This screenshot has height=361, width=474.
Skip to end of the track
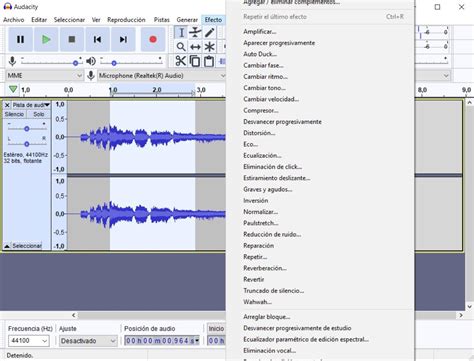[x=123, y=39]
